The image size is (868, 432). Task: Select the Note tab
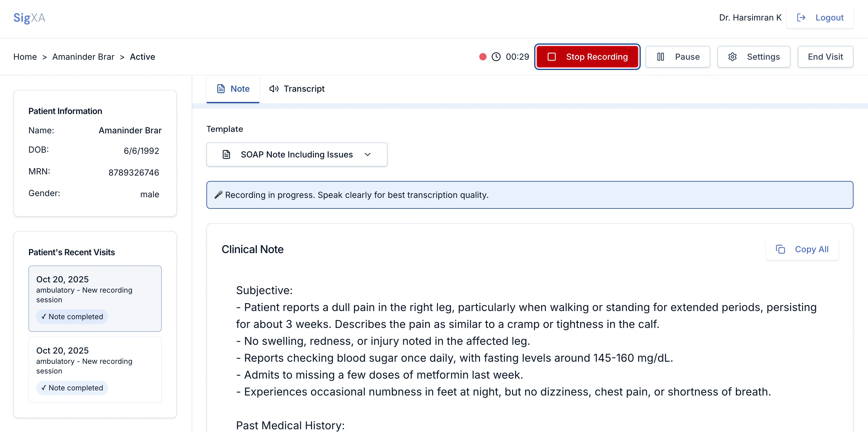point(233,89)
